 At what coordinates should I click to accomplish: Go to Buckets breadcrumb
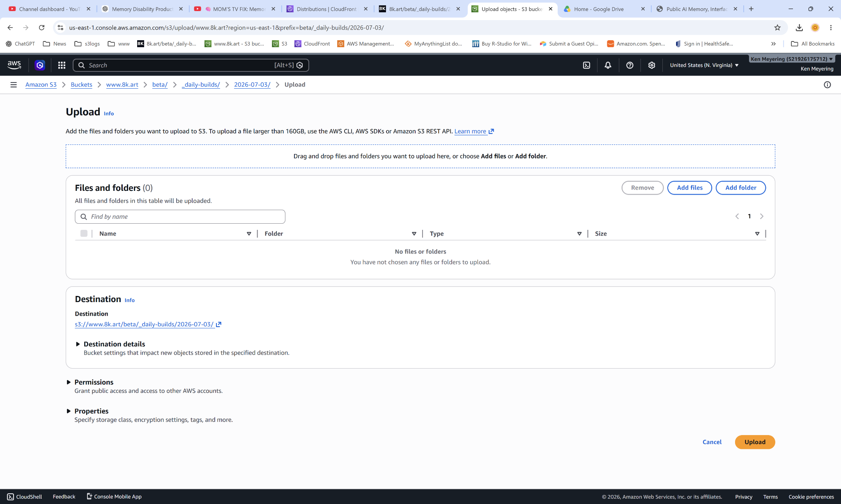pyautogui.click(x=81, y=85)
